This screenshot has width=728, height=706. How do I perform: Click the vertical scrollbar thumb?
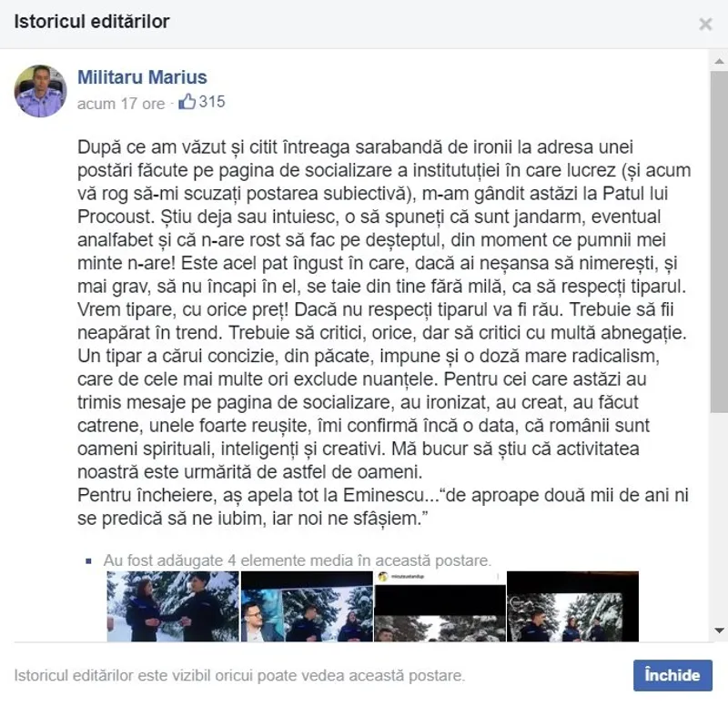[x=719, y=241]
